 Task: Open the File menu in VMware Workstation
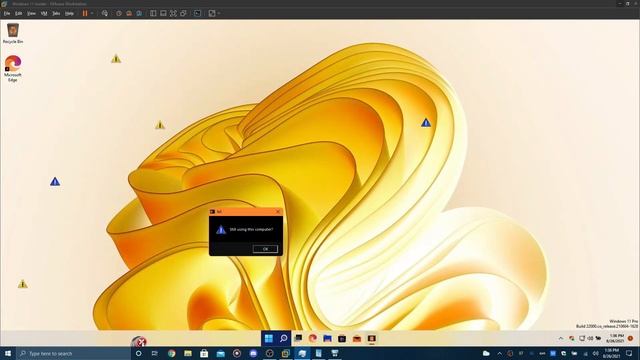pos(7,13)
